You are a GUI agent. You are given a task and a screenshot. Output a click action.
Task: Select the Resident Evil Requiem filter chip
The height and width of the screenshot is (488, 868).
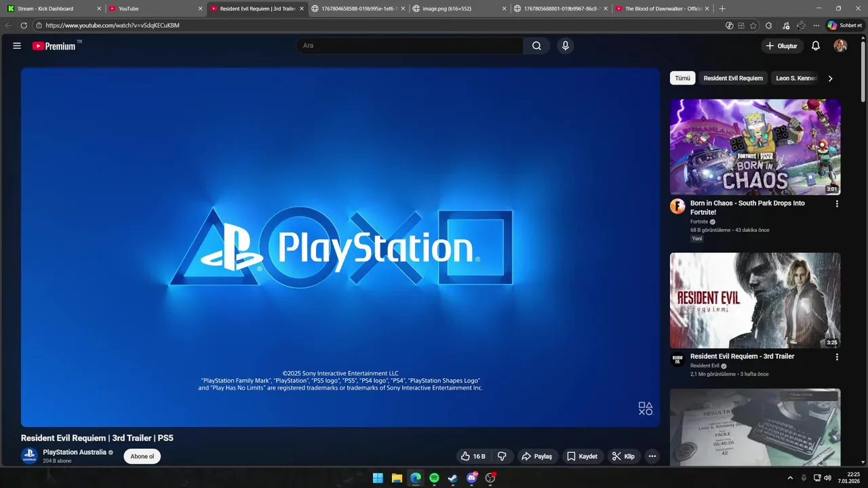pos(733,78)
